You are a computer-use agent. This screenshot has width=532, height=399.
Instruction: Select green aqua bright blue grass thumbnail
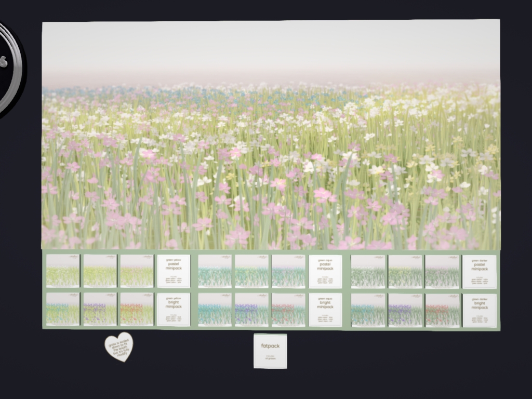click(x=215, y=310)
